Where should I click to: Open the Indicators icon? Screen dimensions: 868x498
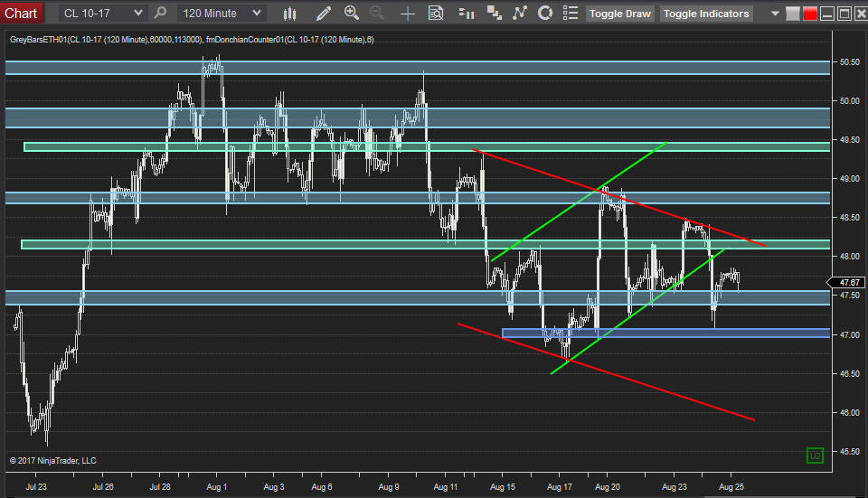pos(519,14)
